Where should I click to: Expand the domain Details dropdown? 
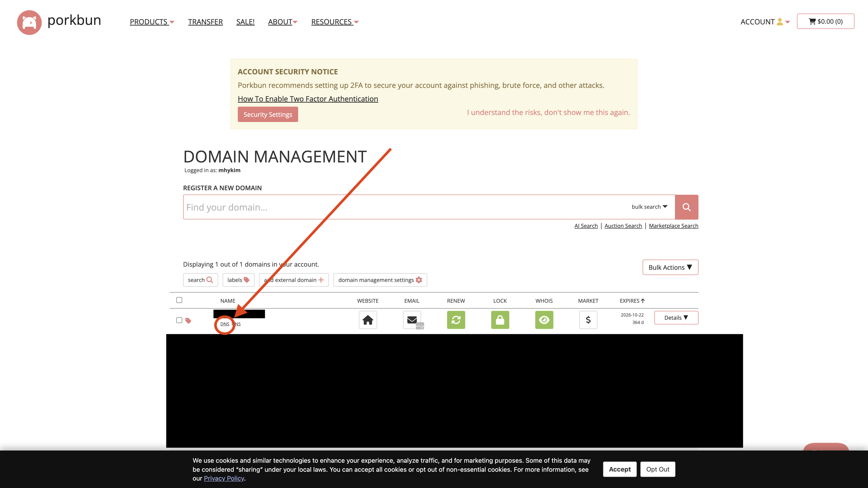pyautogui.click(x=676, y=318)
